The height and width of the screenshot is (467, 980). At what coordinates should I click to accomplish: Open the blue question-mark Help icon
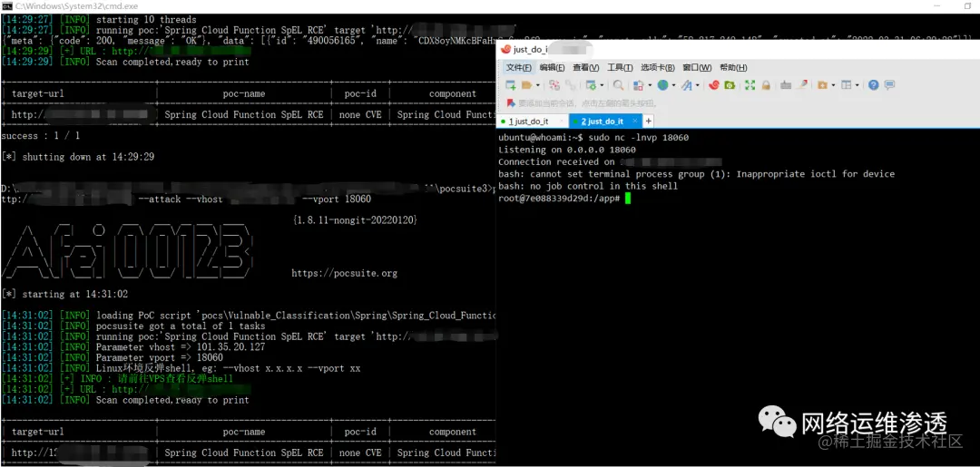tap(874, 85)
